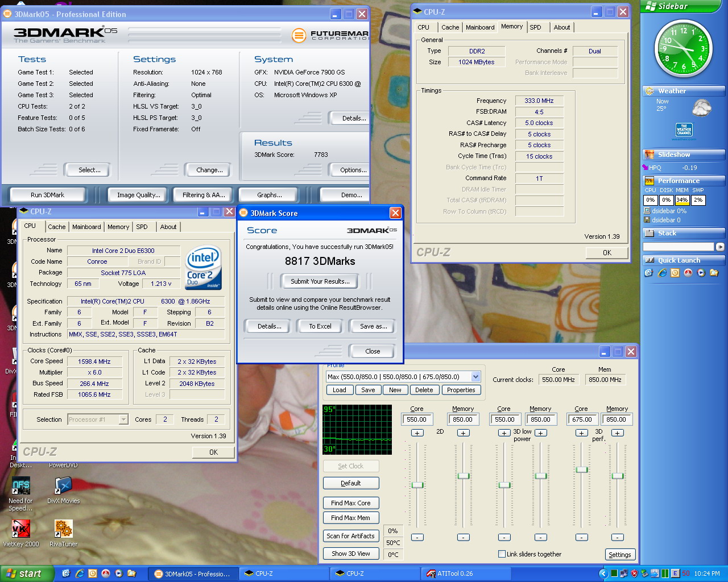Open ATITool Settings button
The height and width of the screenshot is (582, 728).
[x=619, y=555]
